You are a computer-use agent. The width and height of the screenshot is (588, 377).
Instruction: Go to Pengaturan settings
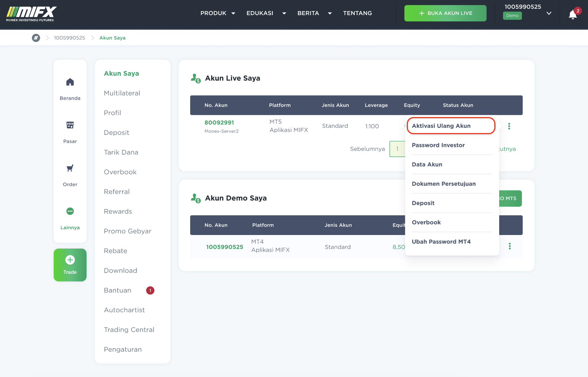click(123, 349)
